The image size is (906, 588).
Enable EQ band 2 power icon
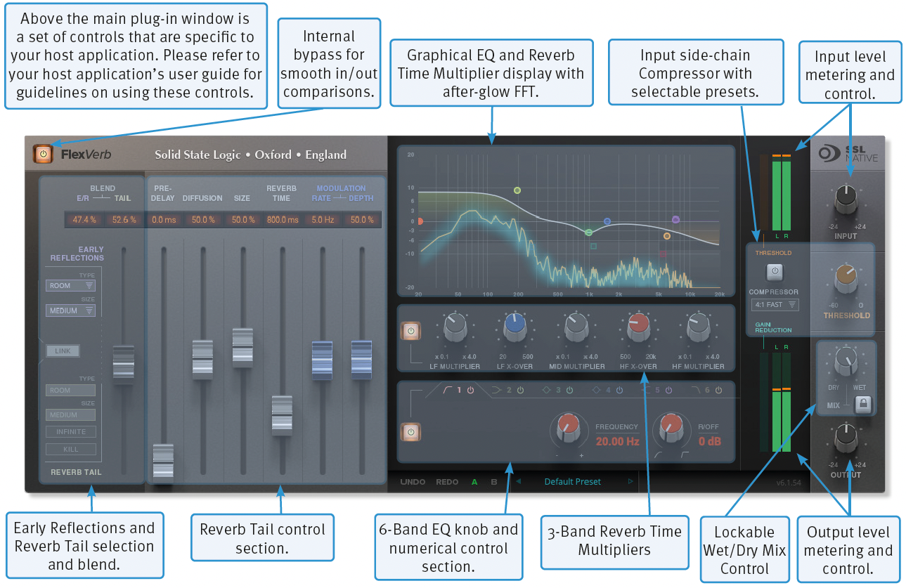pyautogui.click(x=520, y=390)
